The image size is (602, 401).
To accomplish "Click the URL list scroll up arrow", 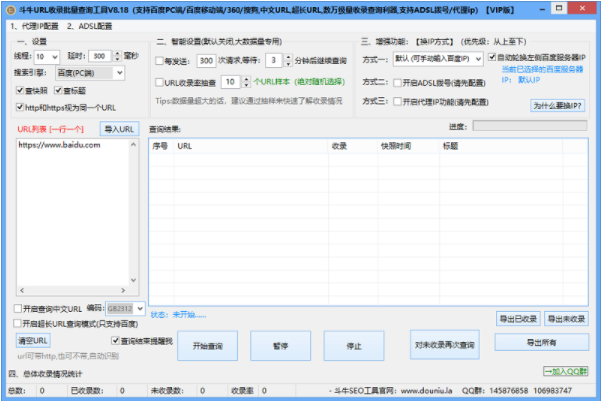I will pos(134,145).
